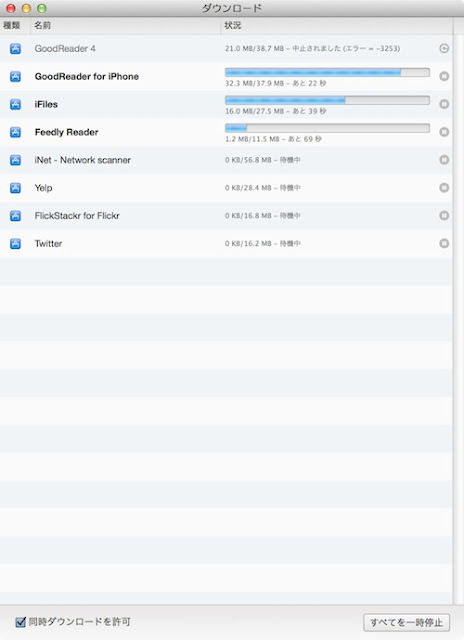Screen dimensions: 464x640
Task: Select the iNet - Network scanner name
Action: 82,160
